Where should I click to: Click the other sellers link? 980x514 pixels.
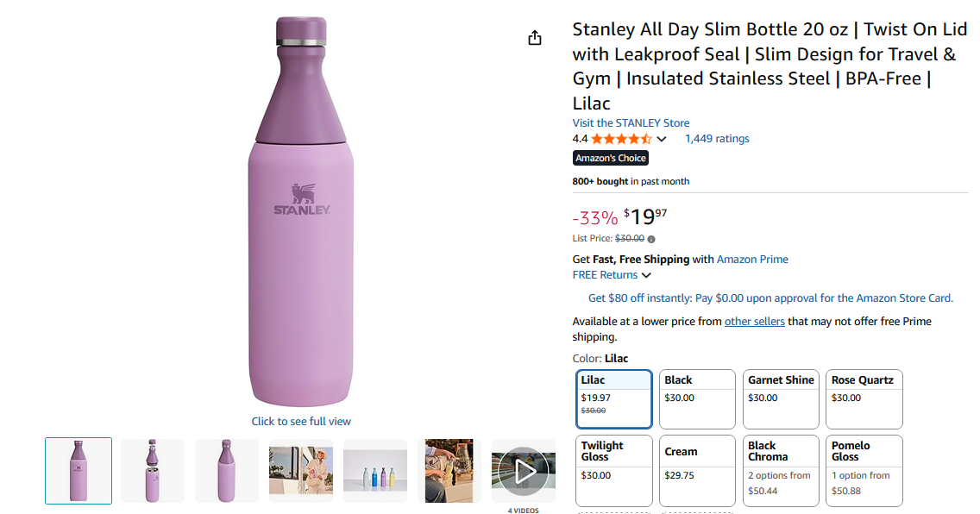(755, 322)
